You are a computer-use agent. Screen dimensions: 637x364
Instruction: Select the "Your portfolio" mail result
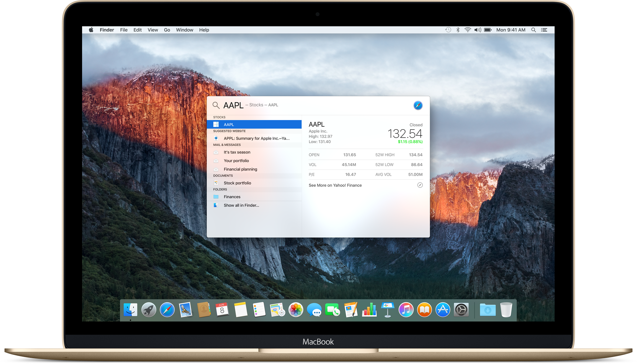click(x=236, y=160)
